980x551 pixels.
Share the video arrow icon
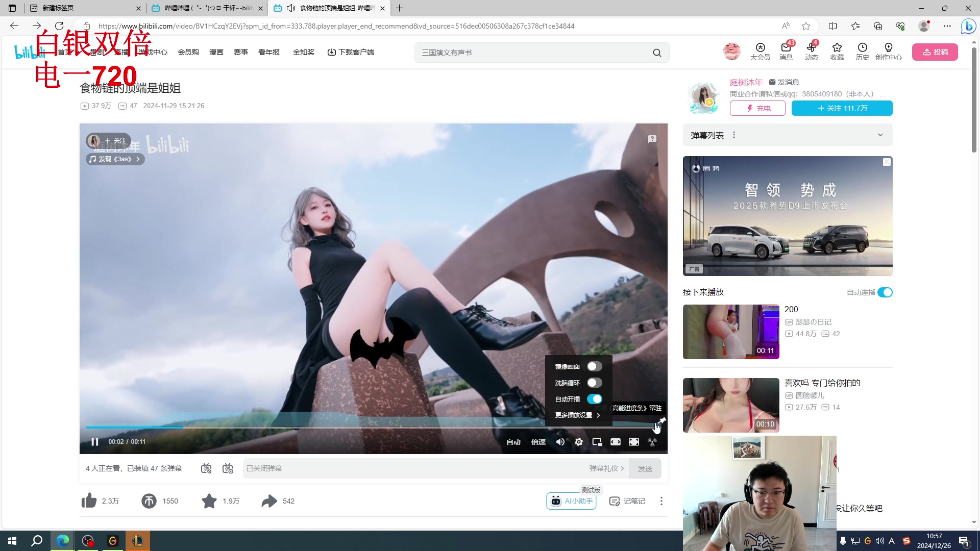click(x=269, y=501)
